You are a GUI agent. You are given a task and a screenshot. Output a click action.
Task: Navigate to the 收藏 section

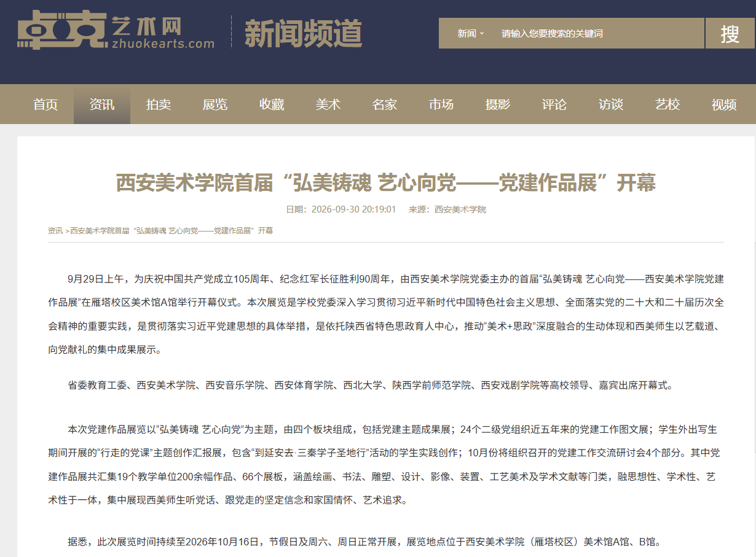(272, 104)
